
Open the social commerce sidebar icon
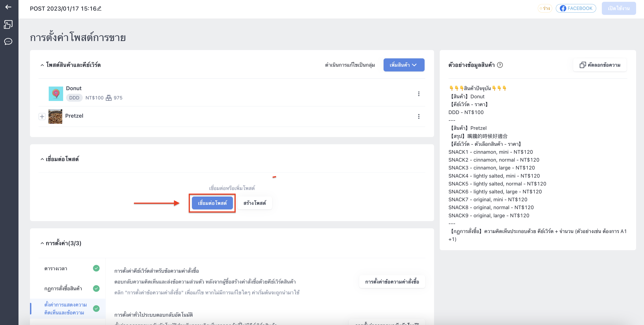[8, 25]
